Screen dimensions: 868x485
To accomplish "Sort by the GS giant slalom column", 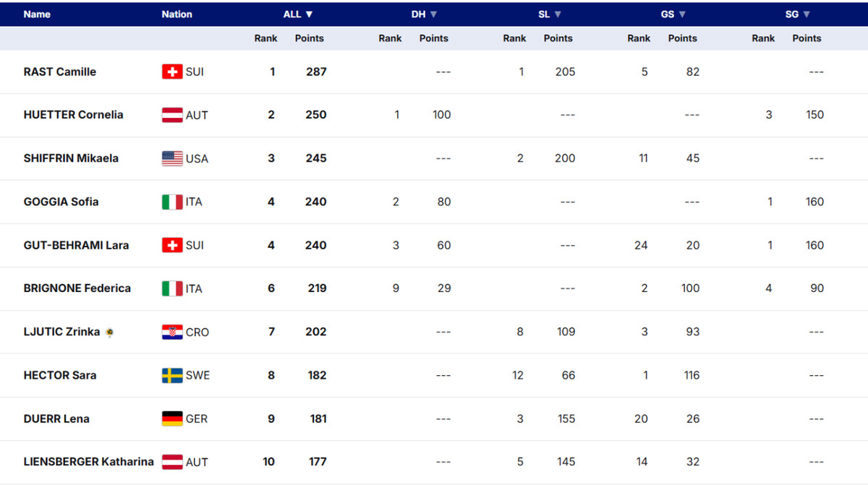I will pos(673,14).
